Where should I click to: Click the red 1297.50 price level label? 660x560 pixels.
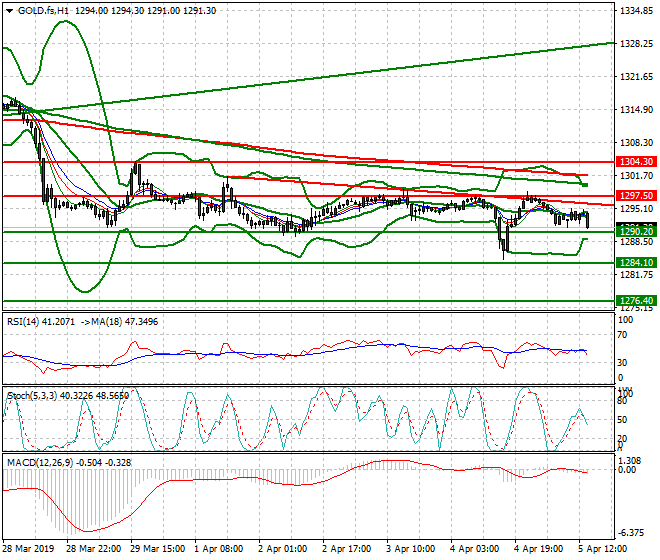click(x=636, y=196)
